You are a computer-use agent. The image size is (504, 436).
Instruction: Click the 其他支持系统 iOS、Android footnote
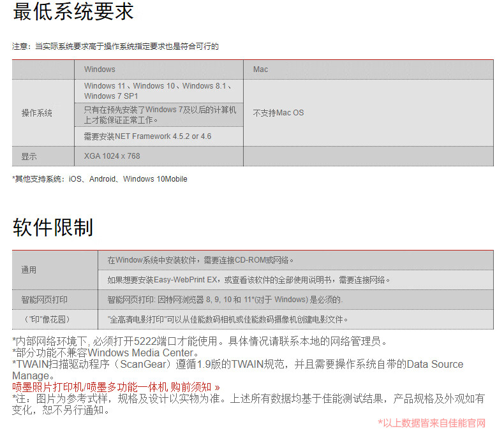pos(100,179)
